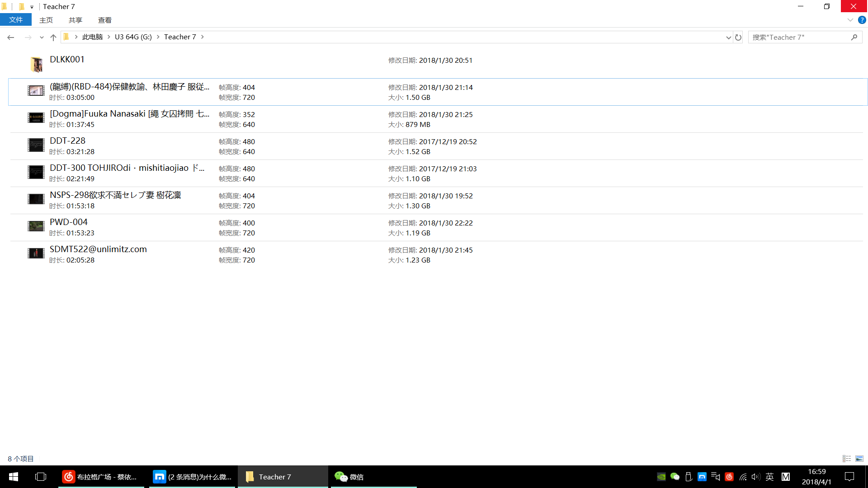Switch to large thumbnails view in status bar

coord(859,459)
